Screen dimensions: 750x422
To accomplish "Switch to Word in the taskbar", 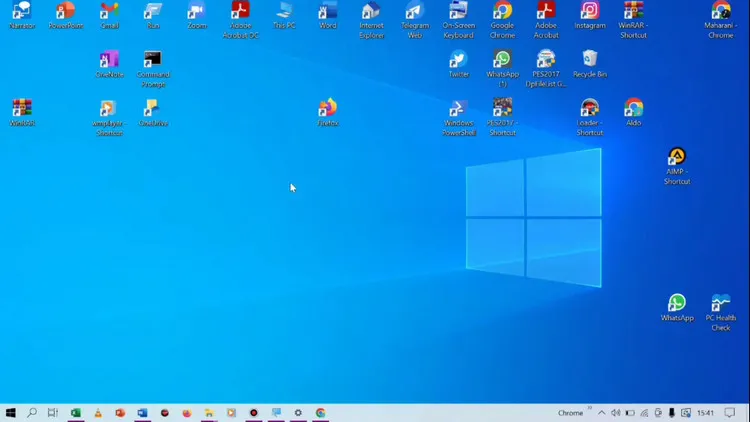I will (142, 412).
